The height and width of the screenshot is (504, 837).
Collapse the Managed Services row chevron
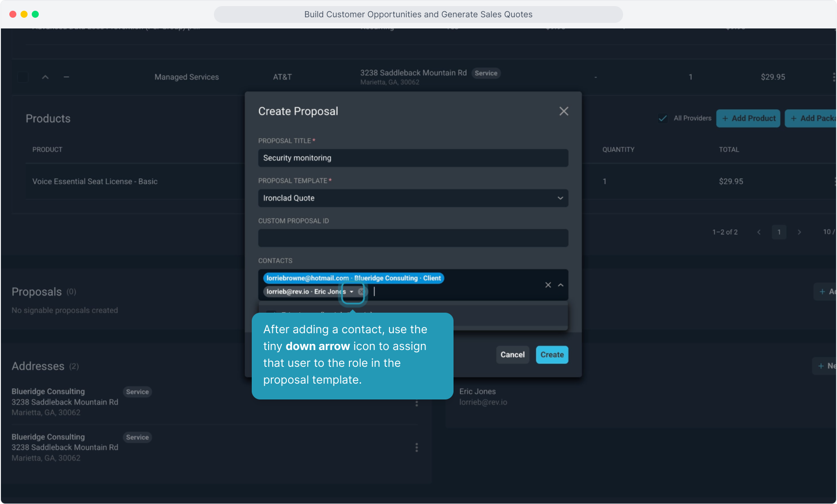[x=45, y=77]
